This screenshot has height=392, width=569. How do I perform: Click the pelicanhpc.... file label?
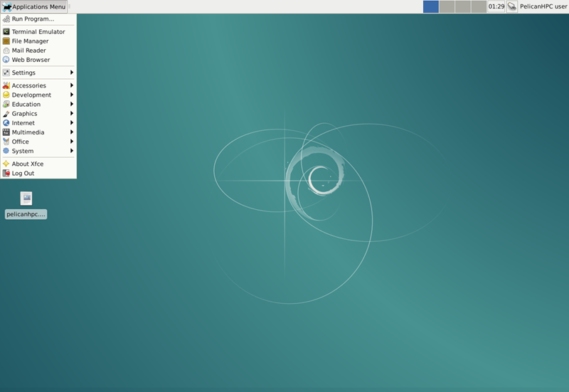26,214
